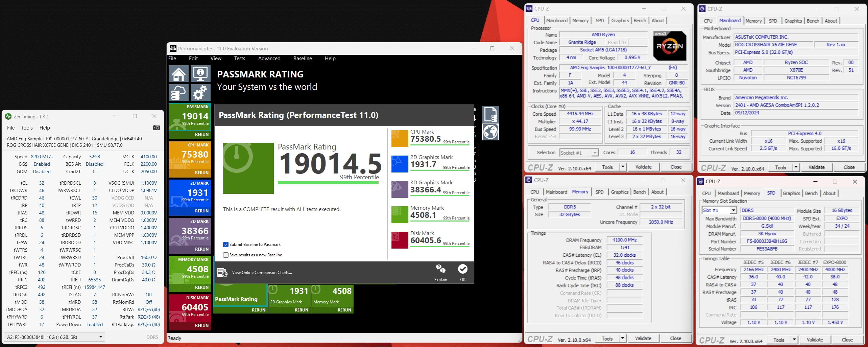Open Tools menu in ZenTimings
The image size is (868, 347).
27,128
